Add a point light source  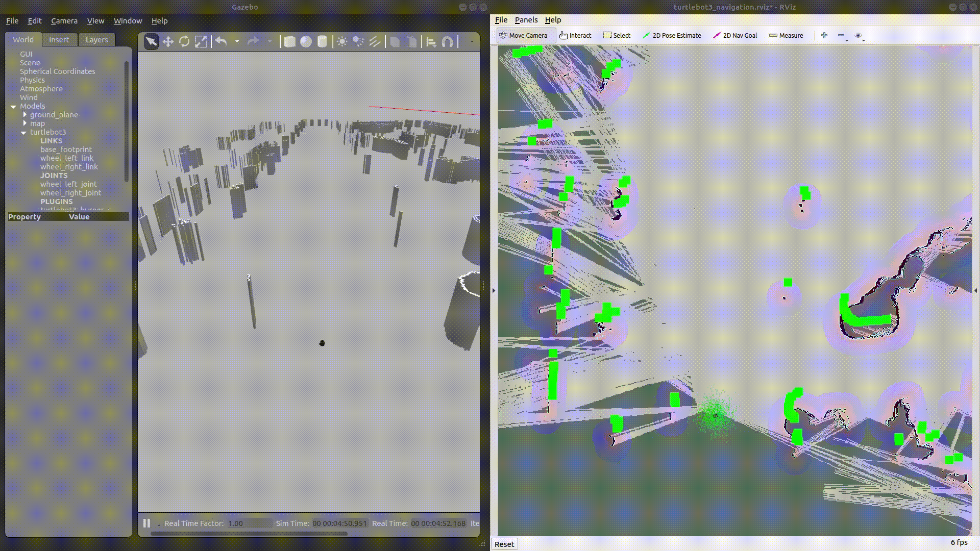[x=342, y=42]
